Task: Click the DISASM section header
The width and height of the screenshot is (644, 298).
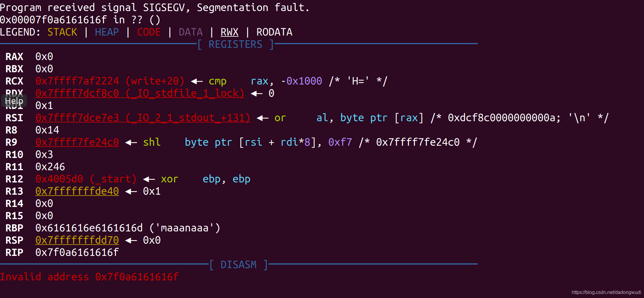Action: point(238,265)
